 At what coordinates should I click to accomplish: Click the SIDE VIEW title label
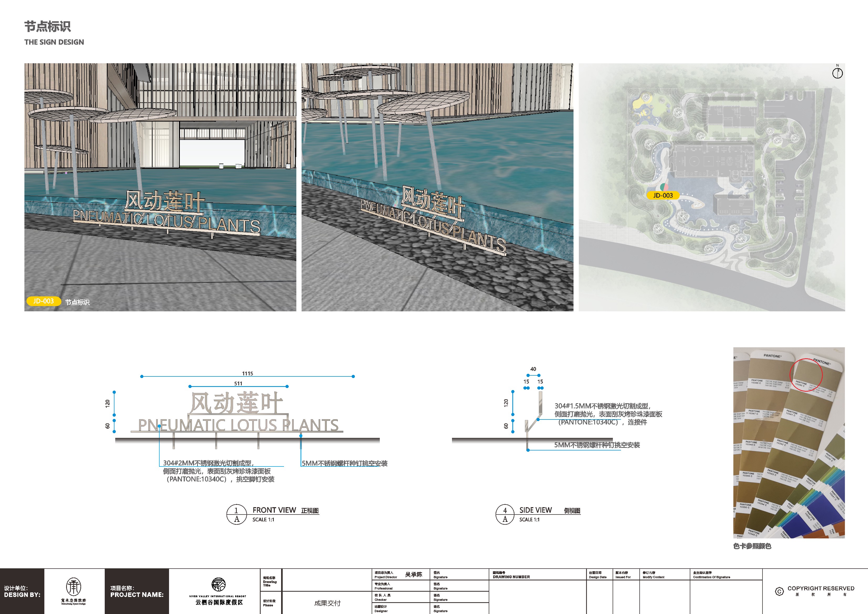coord(535,510)
